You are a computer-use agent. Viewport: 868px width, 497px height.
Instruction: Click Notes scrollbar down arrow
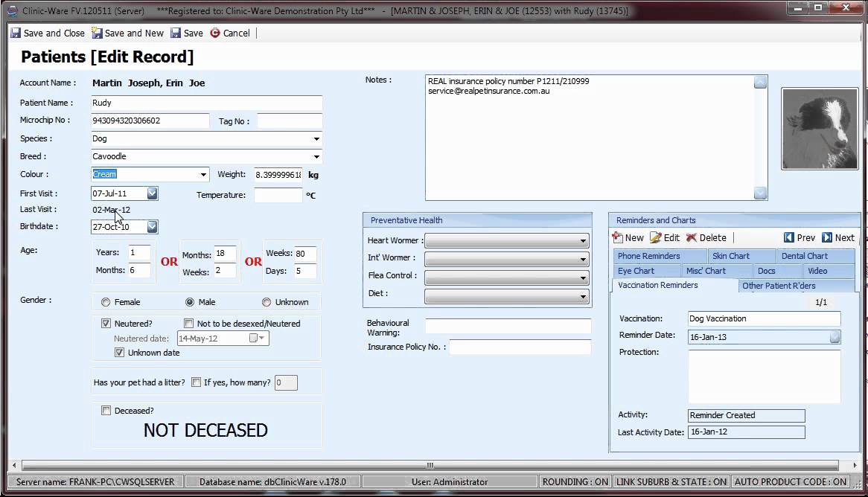pyautogui.click(x=760, y=193)
